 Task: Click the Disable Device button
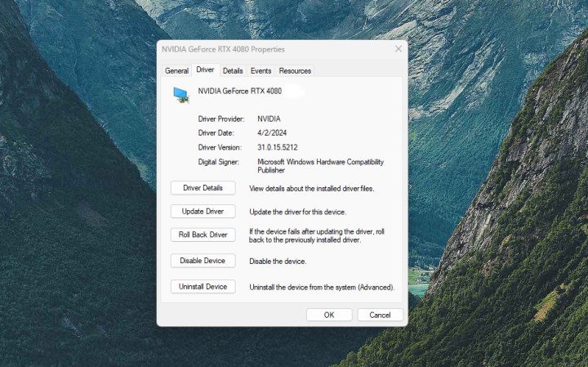(x=203, y=261)
